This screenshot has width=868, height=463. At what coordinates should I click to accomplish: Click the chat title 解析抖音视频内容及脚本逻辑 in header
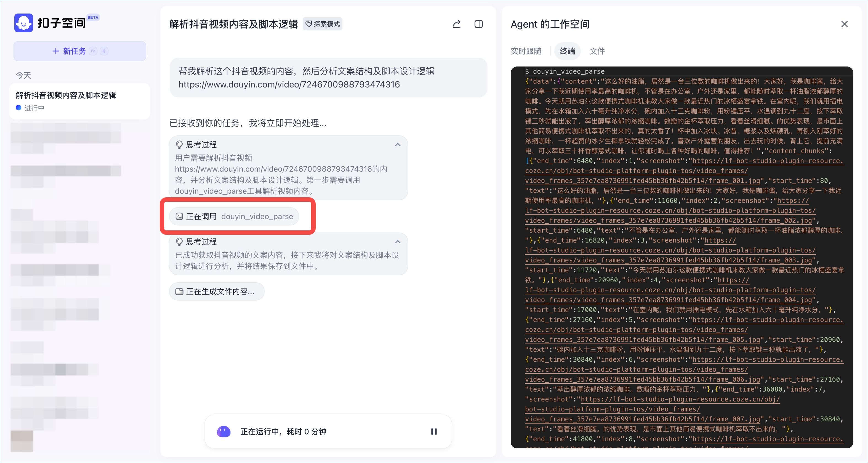[233, 24]
